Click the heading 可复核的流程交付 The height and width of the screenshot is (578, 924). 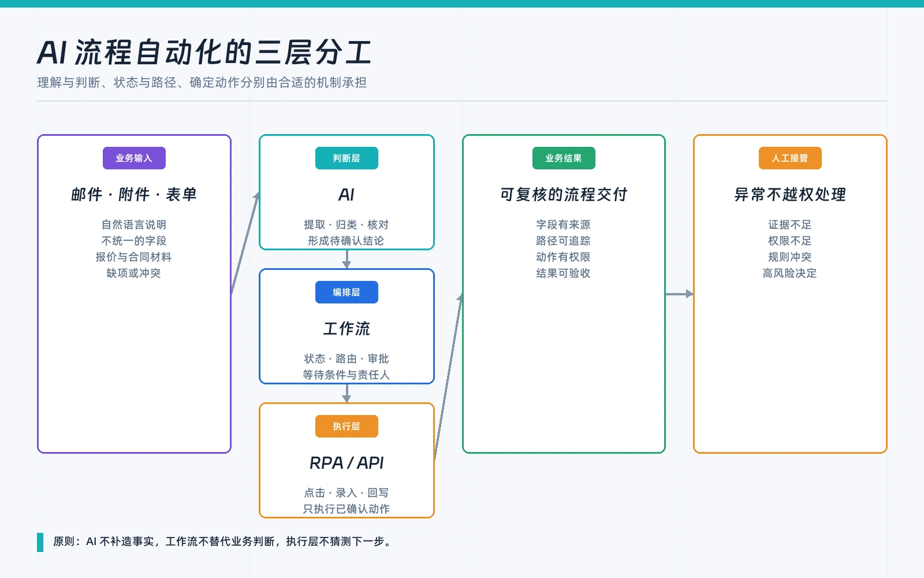click(564, 194)
